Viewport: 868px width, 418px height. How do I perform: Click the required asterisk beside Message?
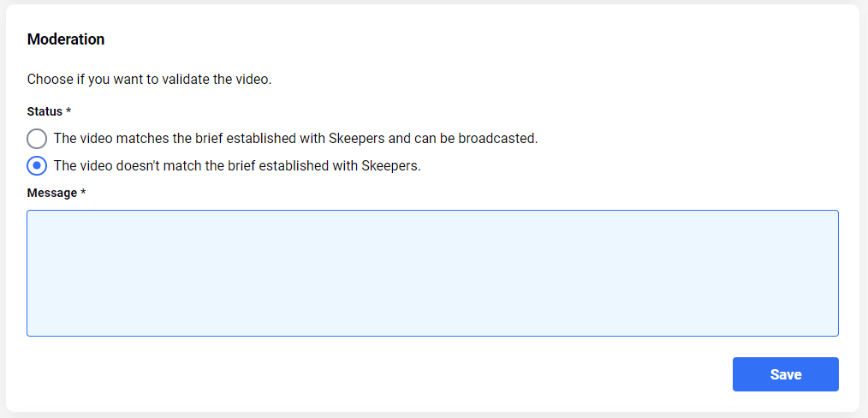[x=83, y=194]
